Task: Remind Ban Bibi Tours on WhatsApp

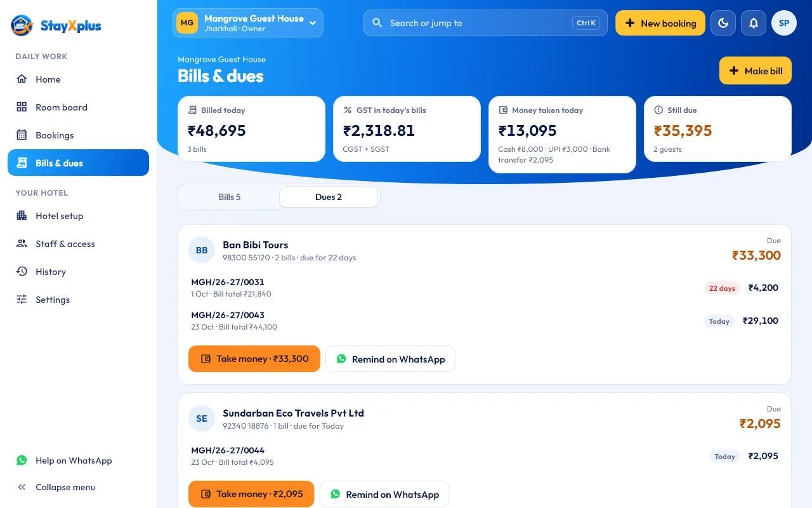Action: [390, 359]
